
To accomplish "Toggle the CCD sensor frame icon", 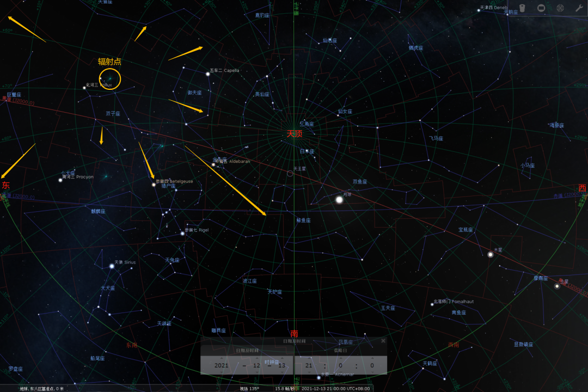I will pos(541,8).
